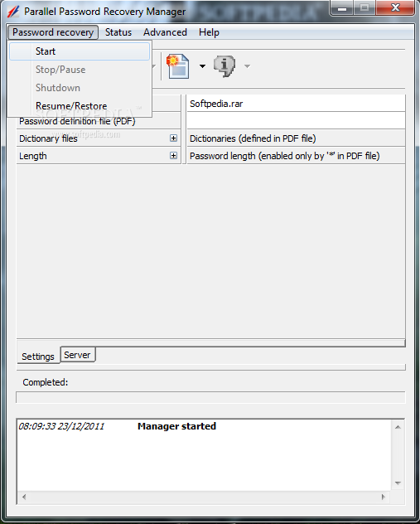This screenshot has width=420, height=524.
Task: Select the Manager started log entry
Action: click(176, 426)
